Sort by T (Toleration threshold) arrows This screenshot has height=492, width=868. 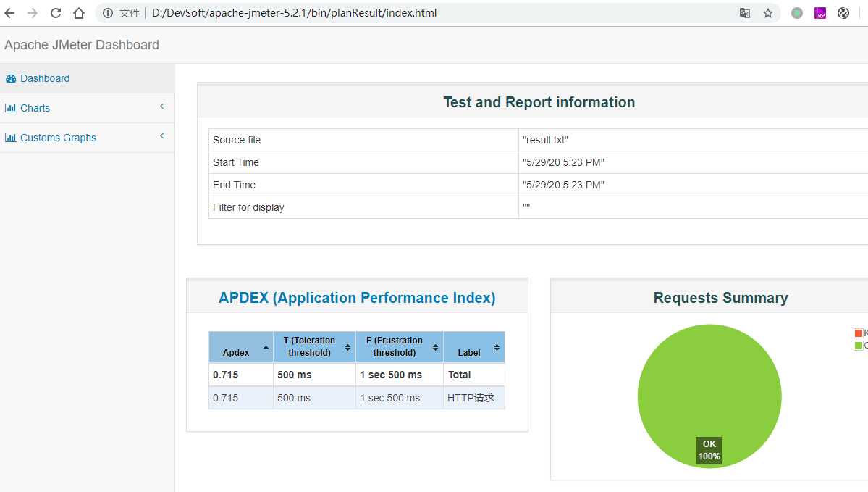point(347,347)
